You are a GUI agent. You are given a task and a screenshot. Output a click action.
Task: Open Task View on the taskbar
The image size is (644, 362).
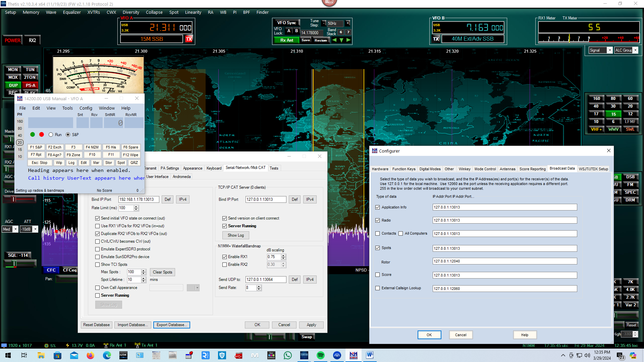click(24, 355)
